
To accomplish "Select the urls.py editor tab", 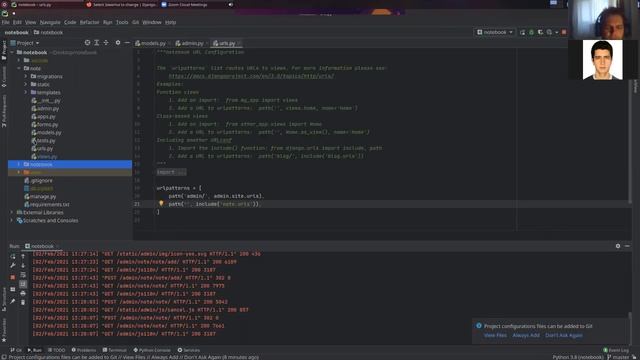I will (x=226, y=43).
